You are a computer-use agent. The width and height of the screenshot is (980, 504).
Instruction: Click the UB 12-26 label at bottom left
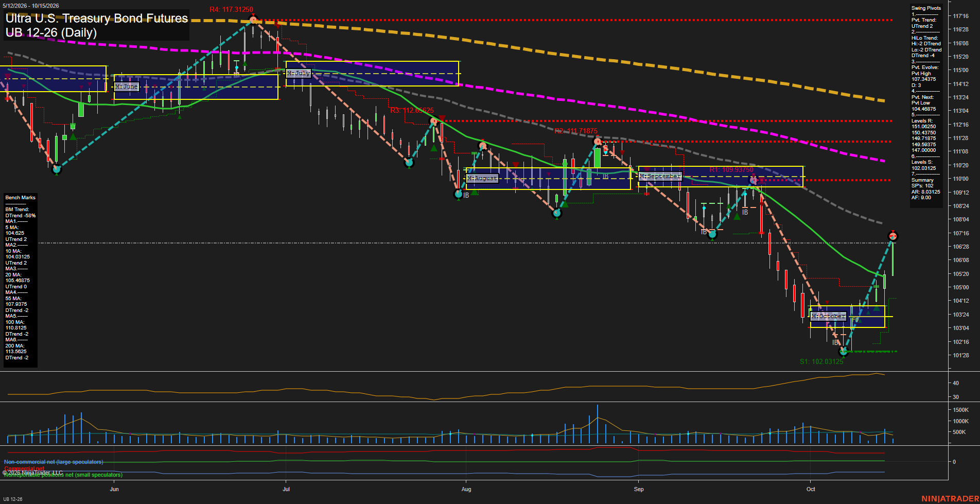(13, 499)
